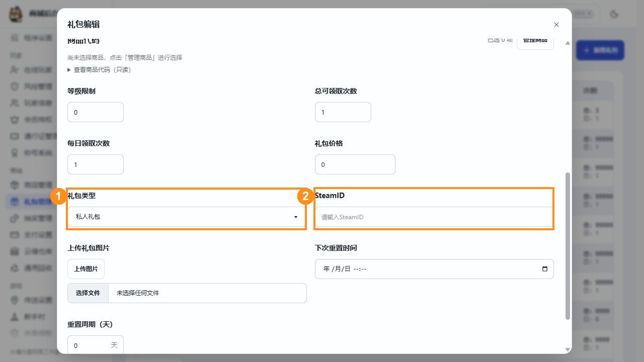Focus the 重置周期（天） input
This screenshot has width=644, height=362.
96,345
